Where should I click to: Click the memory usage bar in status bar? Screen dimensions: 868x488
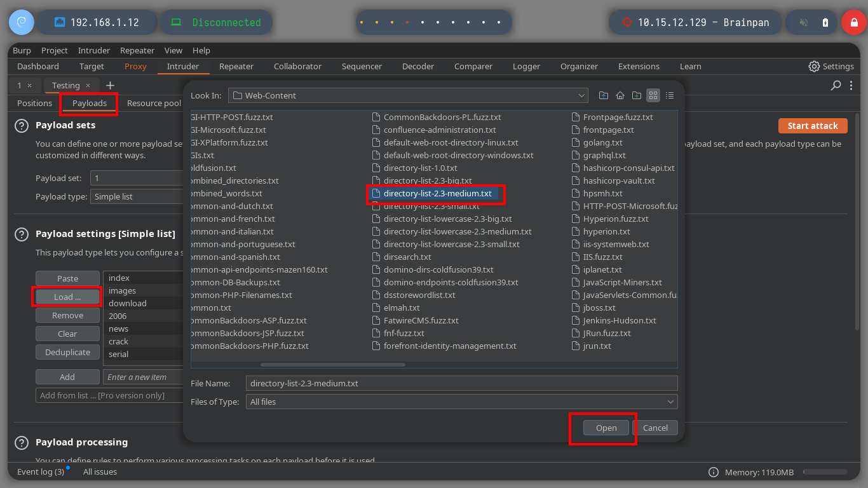pyautogui.click(x=825, y=472)
